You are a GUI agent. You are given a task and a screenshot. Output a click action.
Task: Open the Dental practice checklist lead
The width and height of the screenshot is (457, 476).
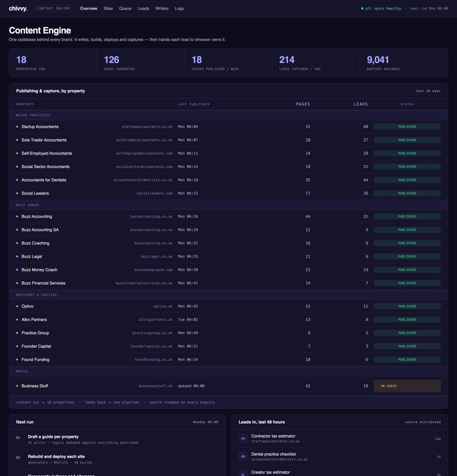click(x=340, y=457)
